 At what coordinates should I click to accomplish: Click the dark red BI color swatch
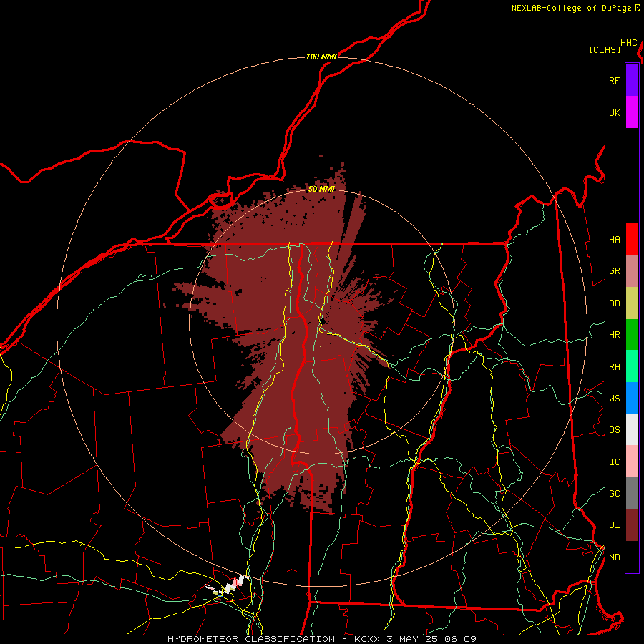tap(632, 525)
